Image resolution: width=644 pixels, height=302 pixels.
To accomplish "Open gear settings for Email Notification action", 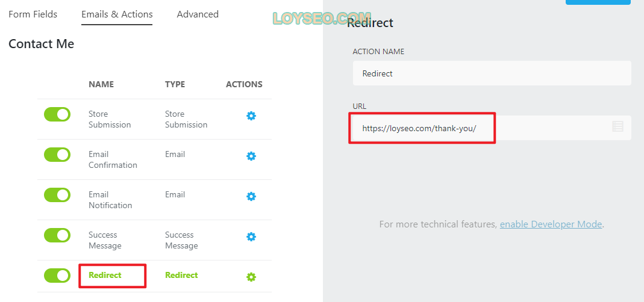I will pos(251,197).
